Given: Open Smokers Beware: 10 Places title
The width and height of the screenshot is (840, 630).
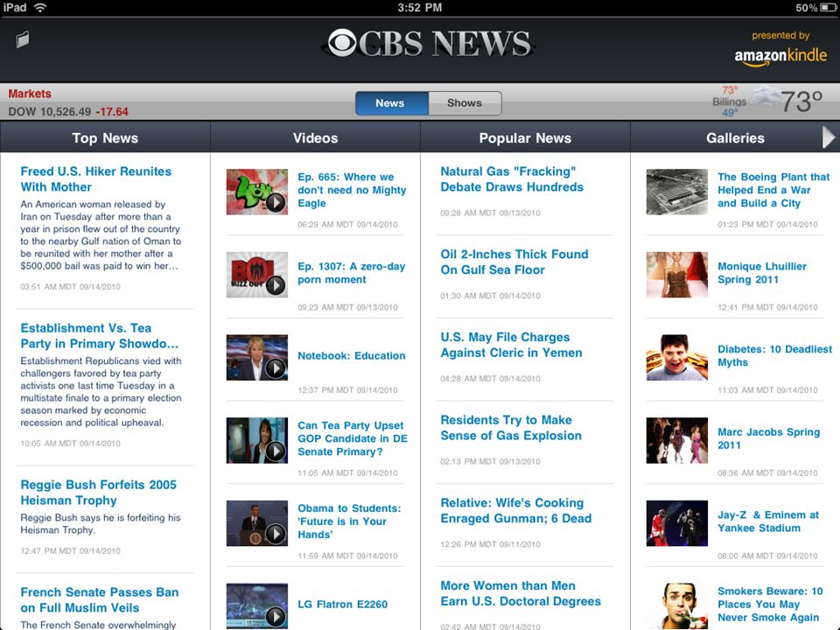Looking at the screenshot, I should click(770, 605).
